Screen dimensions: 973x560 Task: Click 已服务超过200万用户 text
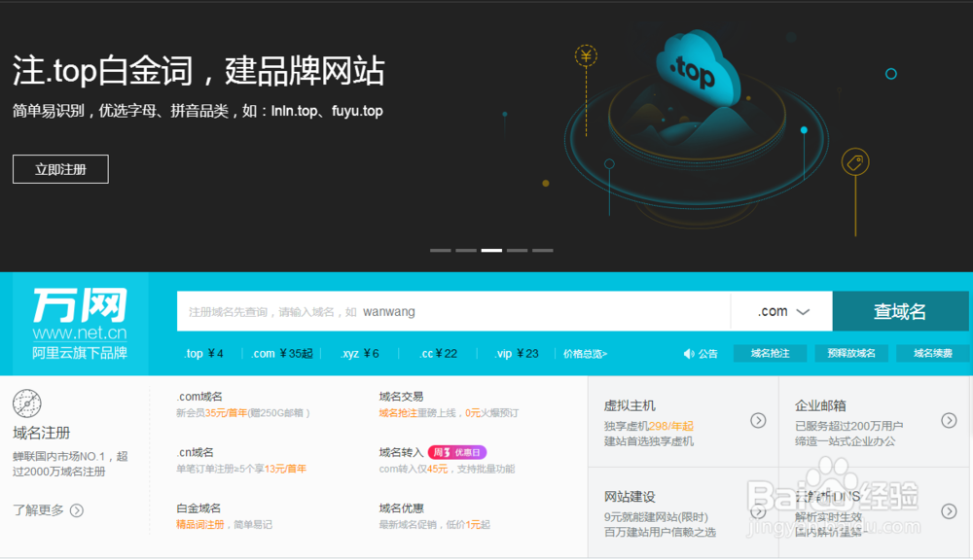(848, 426)
